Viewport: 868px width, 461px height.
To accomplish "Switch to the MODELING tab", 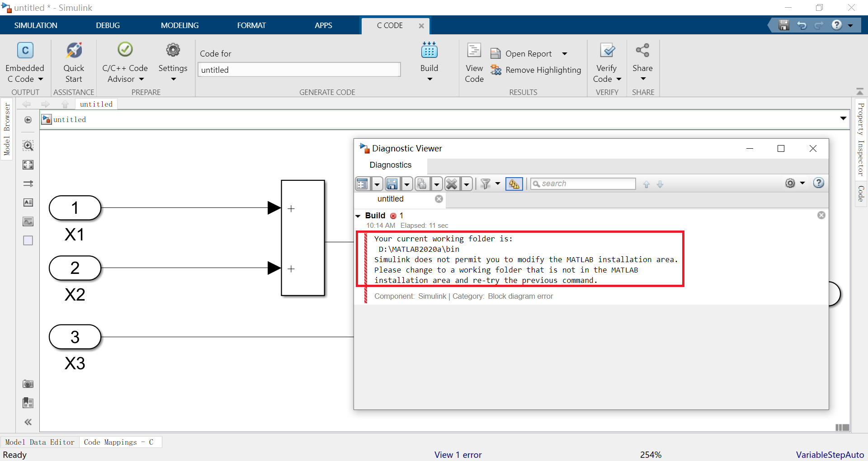I will click(180, 25).
